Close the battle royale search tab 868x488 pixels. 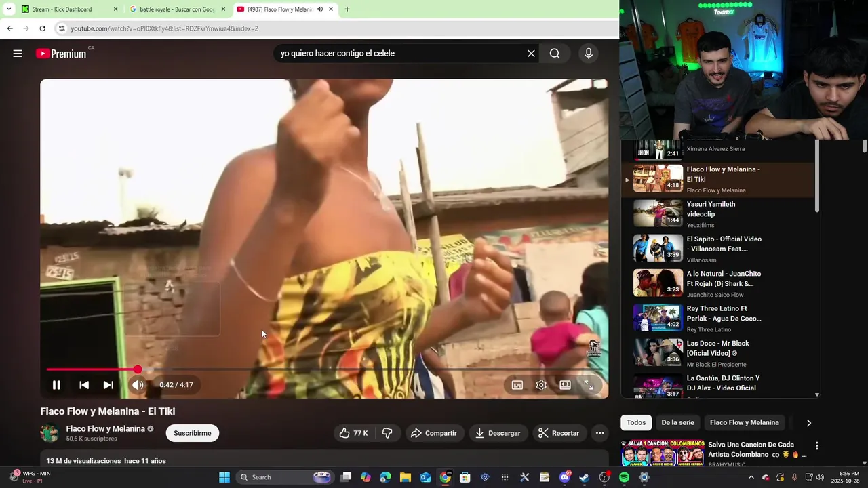click(223, 9)
